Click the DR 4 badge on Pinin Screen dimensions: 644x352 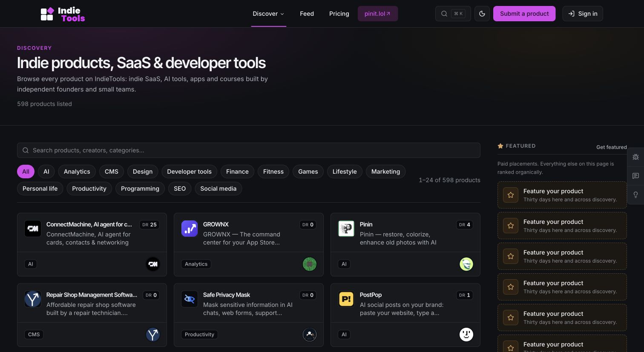click(x=465, y=225)
